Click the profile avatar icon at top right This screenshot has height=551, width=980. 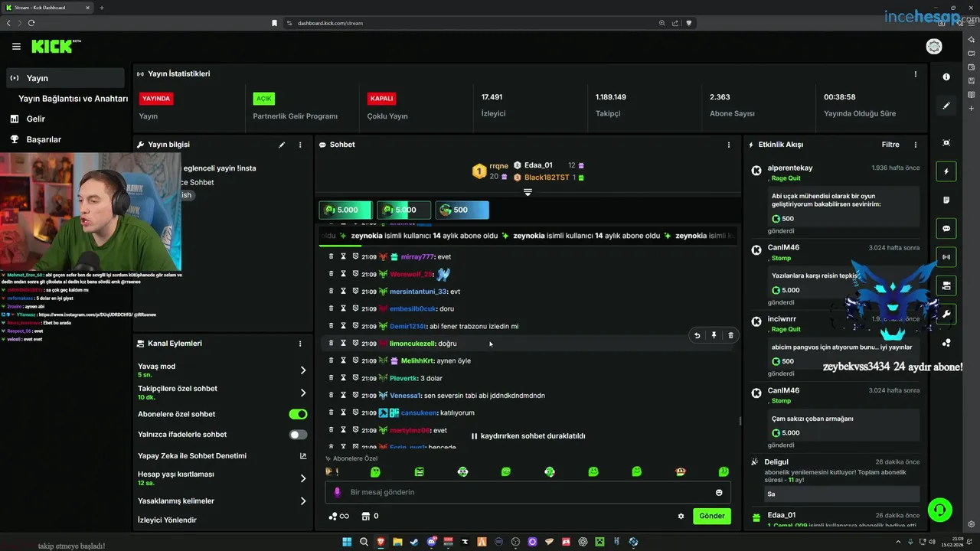933,47
